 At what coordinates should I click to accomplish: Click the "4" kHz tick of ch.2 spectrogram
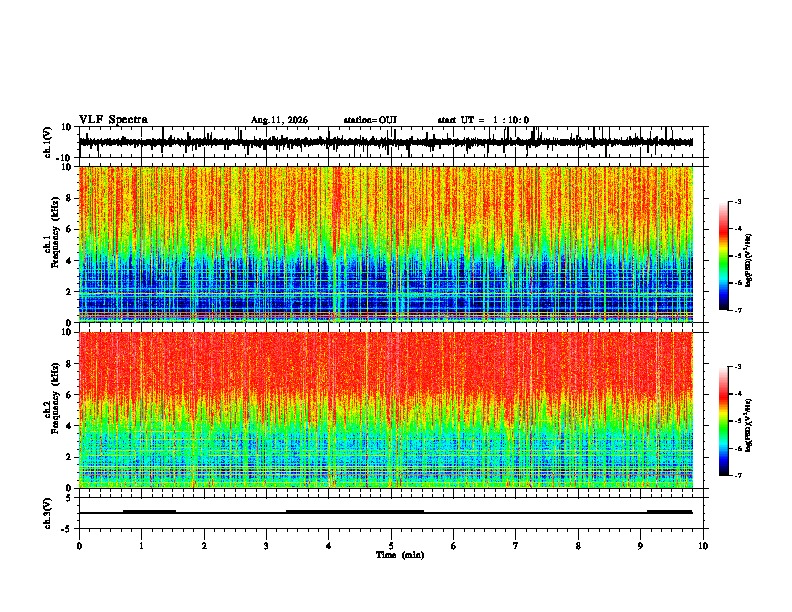click(x=69, y=426)
